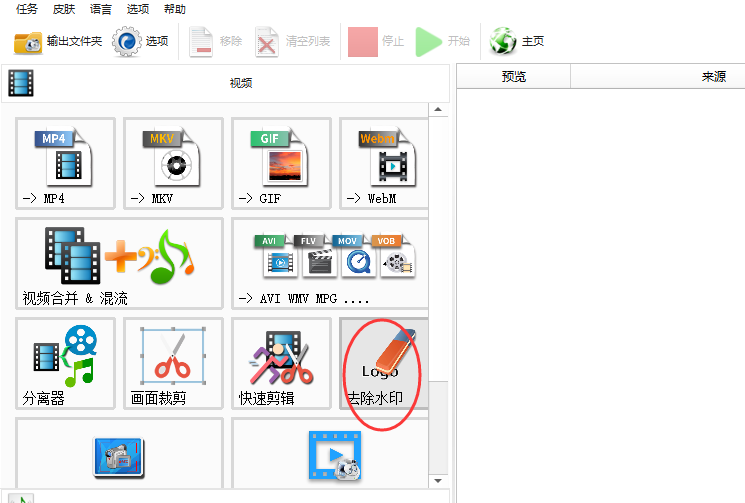Click the 选项 gear toolbar button

coord(141,42)
